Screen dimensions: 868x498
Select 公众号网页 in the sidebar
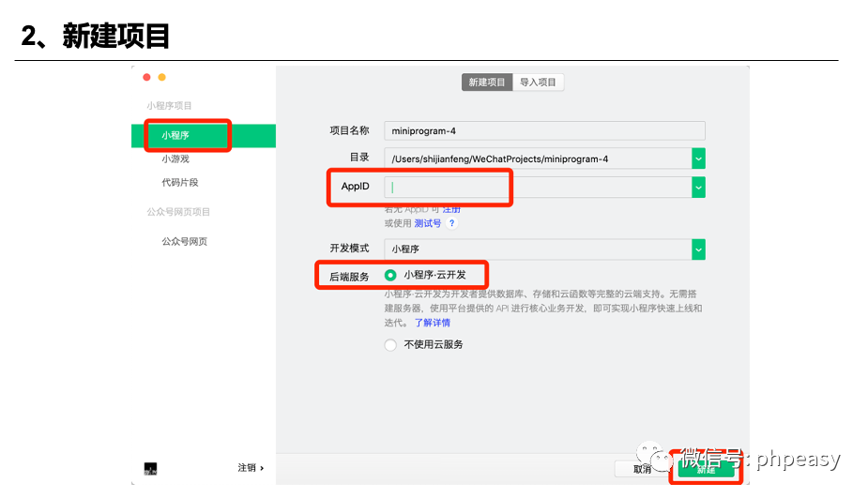click(184, 241)
